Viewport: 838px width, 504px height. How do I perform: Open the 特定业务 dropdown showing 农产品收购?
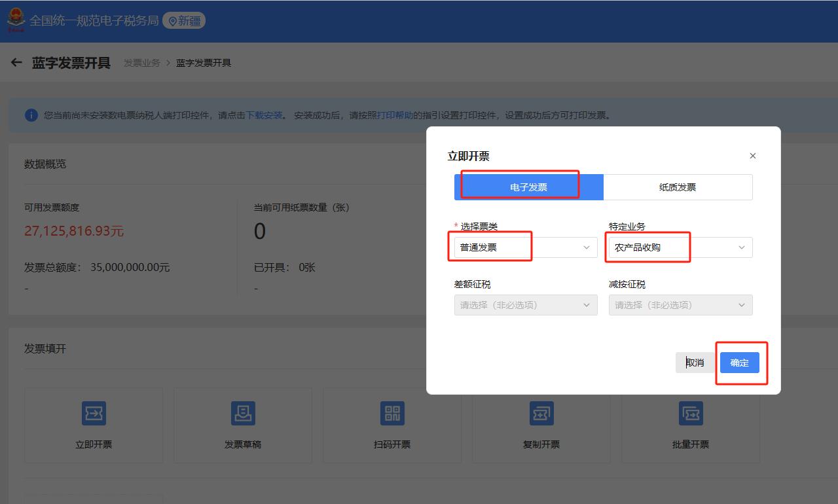[681, 247]
